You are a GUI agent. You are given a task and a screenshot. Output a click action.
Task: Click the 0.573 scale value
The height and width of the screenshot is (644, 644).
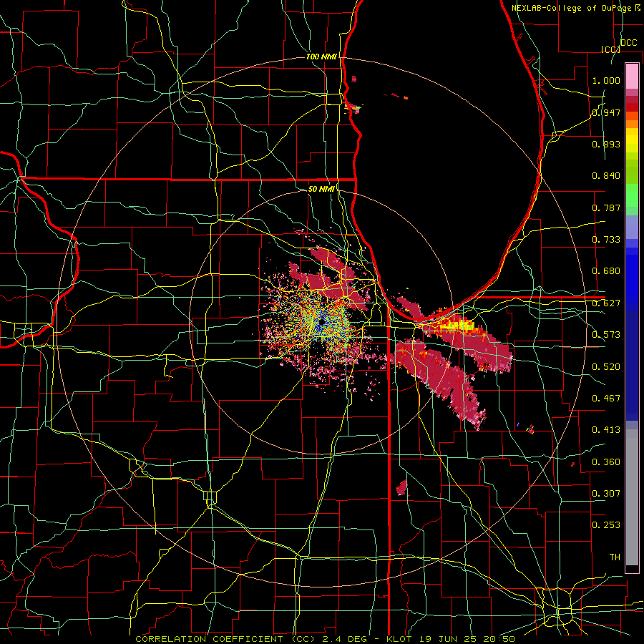(606, 335)
